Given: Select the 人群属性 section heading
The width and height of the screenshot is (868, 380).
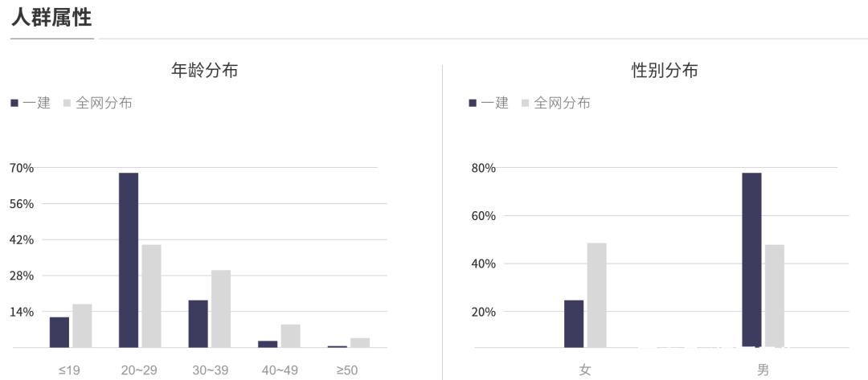Looking at the screenshot, I should 51,18.
